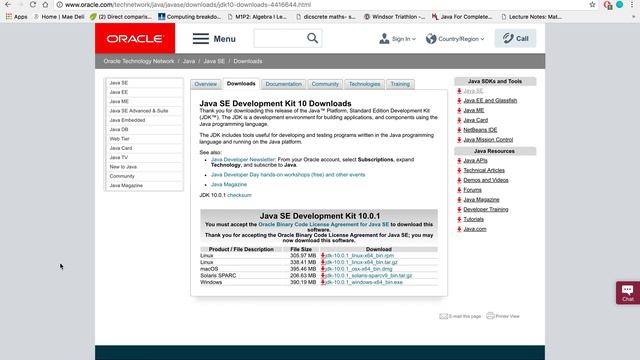Click download arrow icon beside macOS dmg
640x360 pixels.
tap(322, 269)
